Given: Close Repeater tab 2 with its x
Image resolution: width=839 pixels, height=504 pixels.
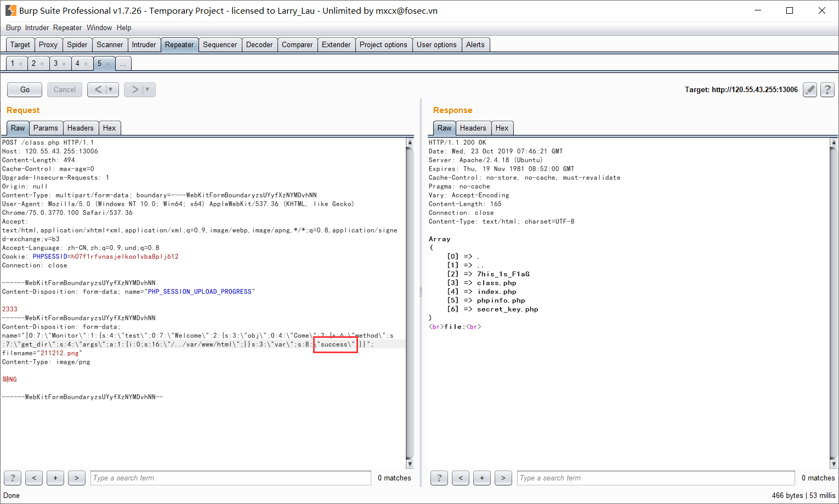Looking at the screenshot, I should (42, 64).
